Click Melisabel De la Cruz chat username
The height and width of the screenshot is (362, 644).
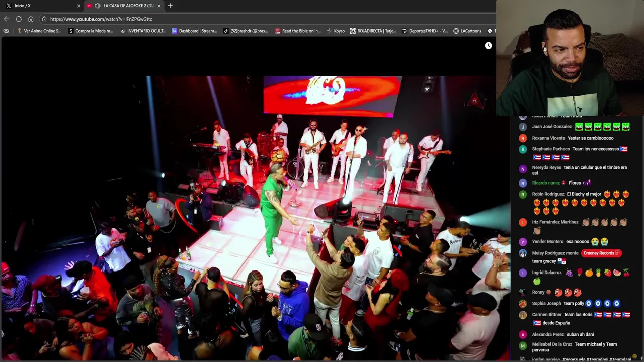552,345
